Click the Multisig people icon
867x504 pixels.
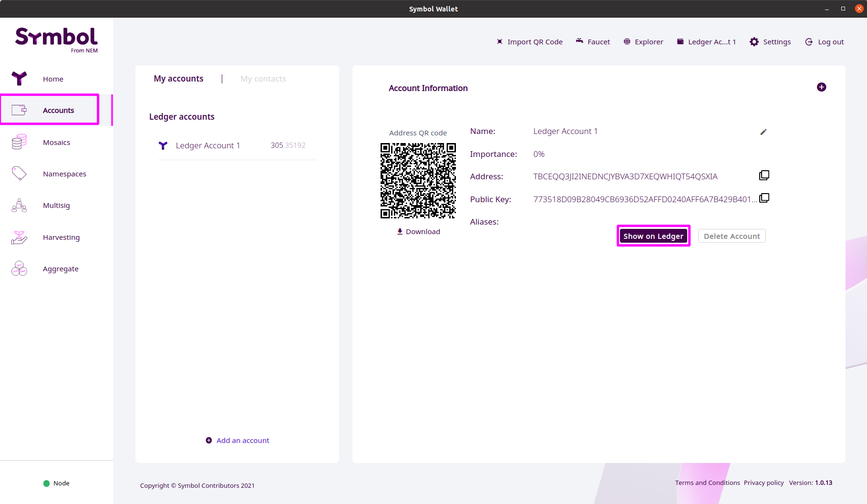19,206
